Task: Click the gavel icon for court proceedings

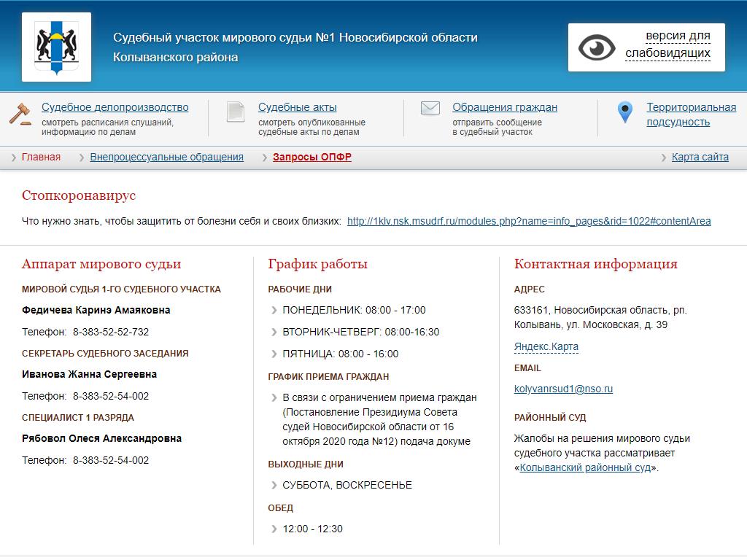Action: point(20,114)
